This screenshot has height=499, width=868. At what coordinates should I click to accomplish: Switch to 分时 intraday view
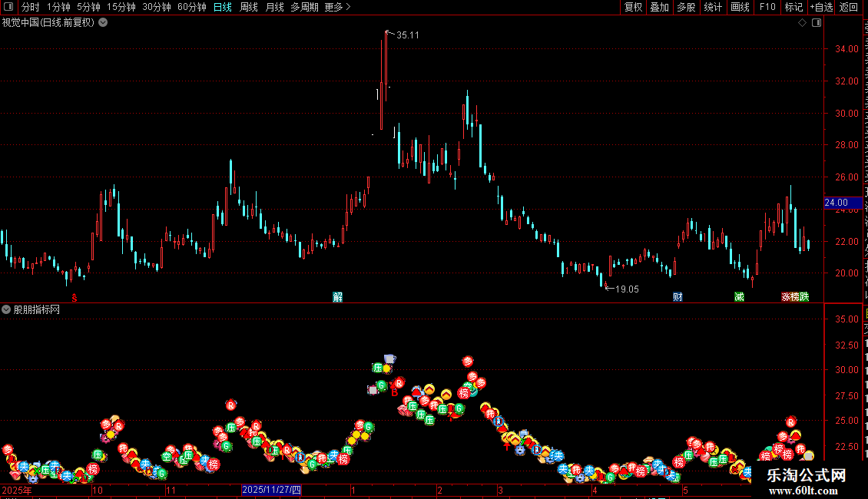tap(31, 7)
